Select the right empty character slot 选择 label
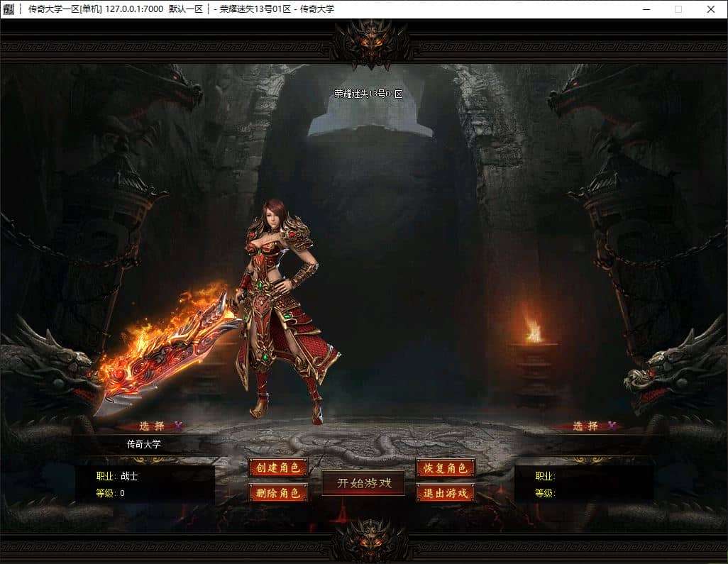The height and width of the screenshot is (564, 728). 585,426
